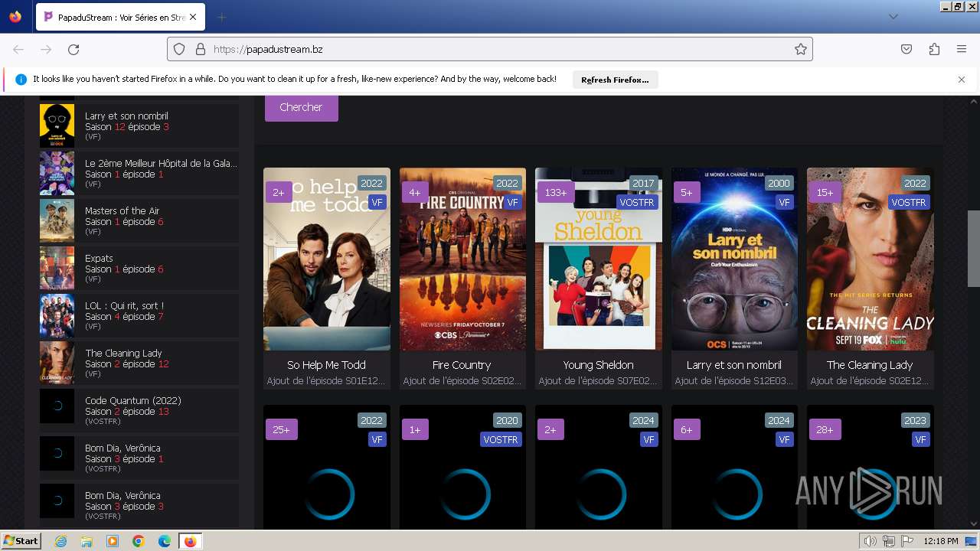980x551 pixels.
Task: Open the Pocket save icon
Action: (x=906, y=49)
